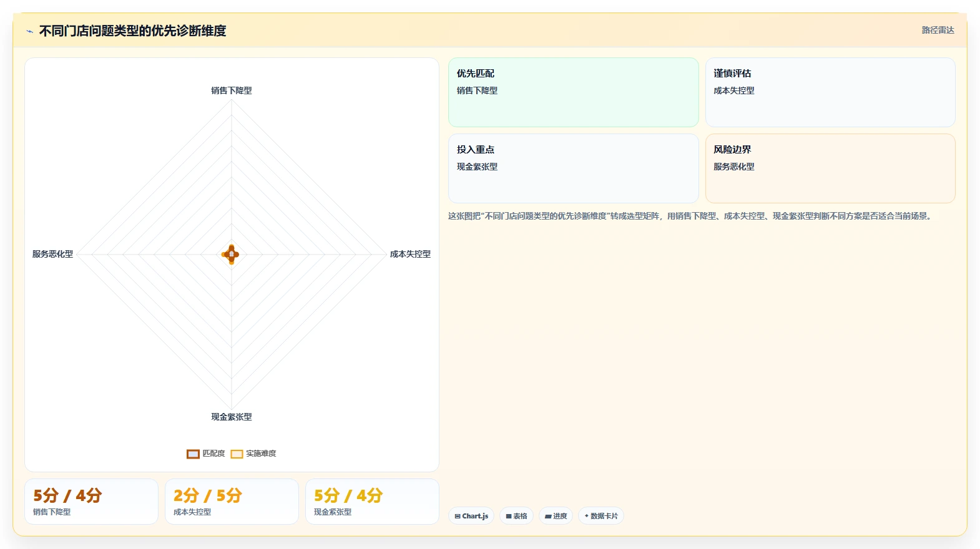Viewport: 980px width, 549px height.
Task: Open the 投入重点 card
Action: coord(573,168)
